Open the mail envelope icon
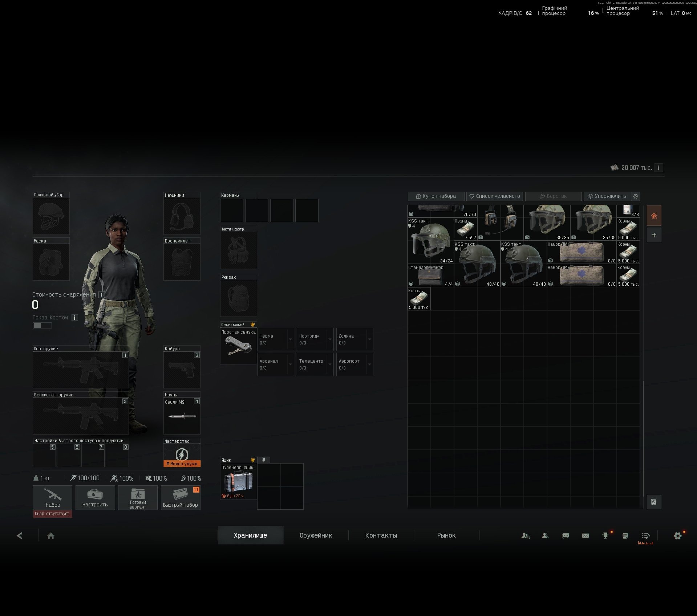697x616 pixels. (585, 536)
